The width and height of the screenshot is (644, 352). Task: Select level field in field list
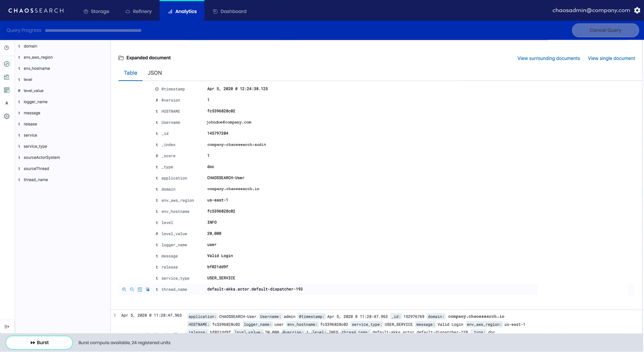[x=28, y=79]
